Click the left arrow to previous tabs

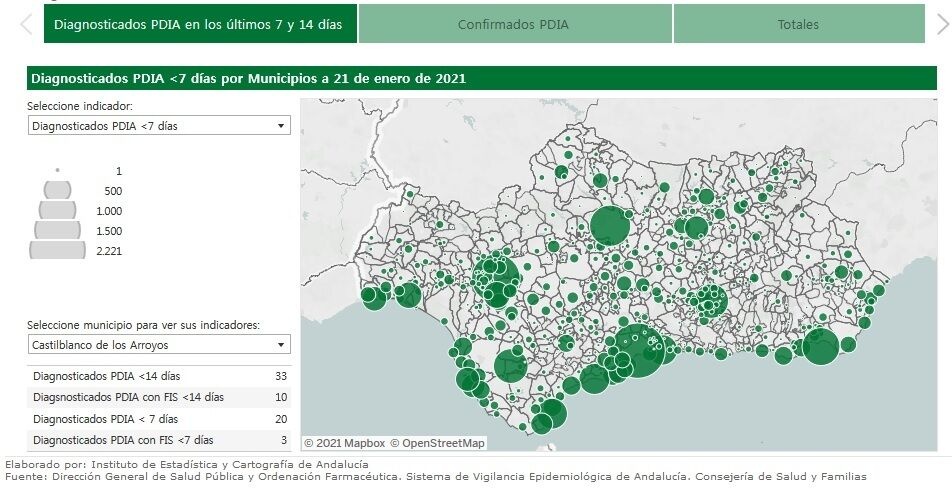25,25
